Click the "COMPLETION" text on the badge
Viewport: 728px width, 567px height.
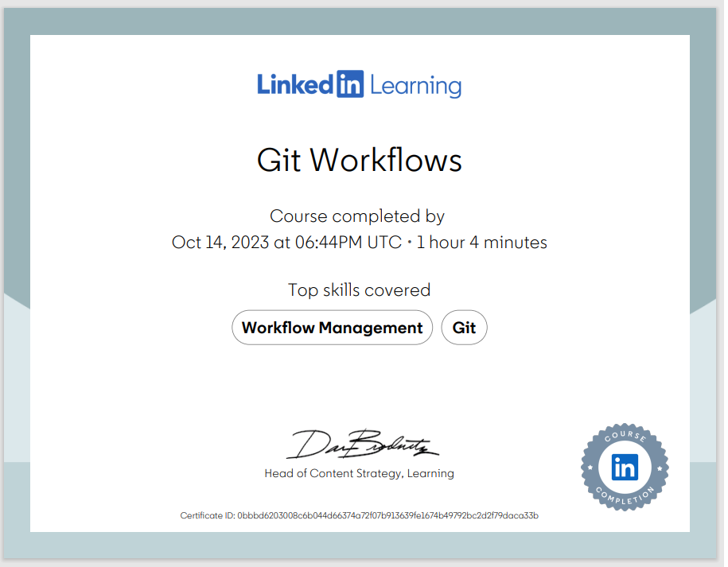pos(625,498)
